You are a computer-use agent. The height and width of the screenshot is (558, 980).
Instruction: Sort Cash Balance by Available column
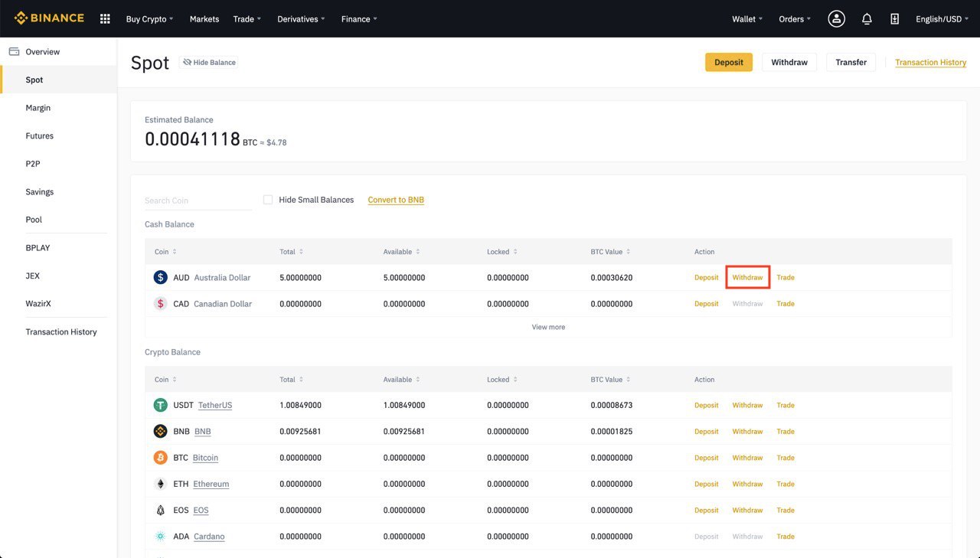401,252
